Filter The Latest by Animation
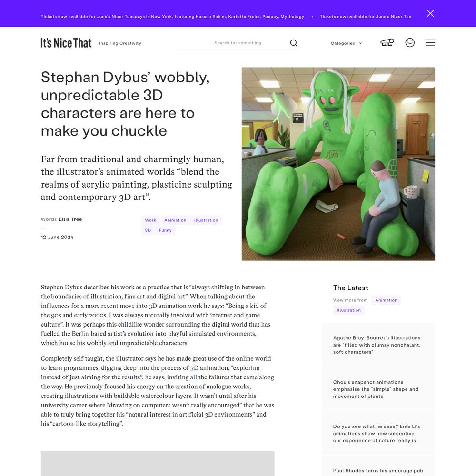The height and width of the screenshot is (476, 476). coord(386,300)
